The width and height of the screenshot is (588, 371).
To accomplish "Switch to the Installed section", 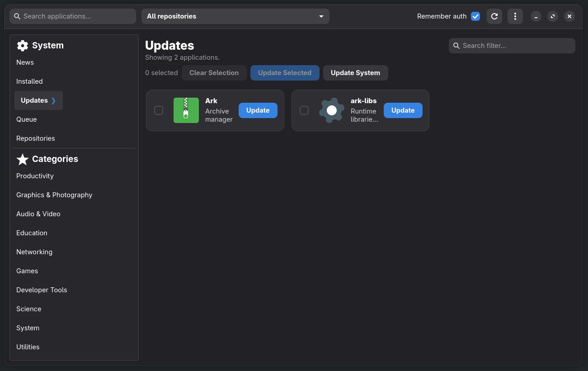I will coord(29,81).
